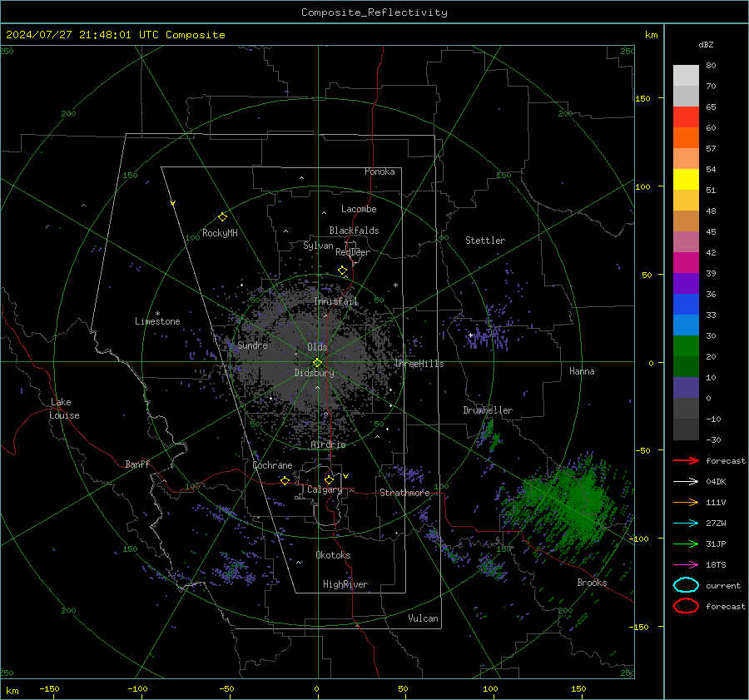Select the Okotoks label
749x700 pixels.
coord(333,554)
